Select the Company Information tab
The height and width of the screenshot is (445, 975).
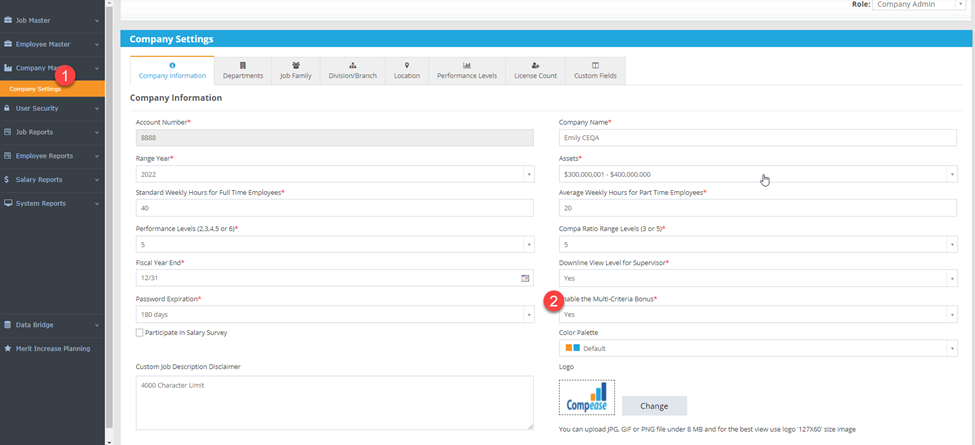pos(172,71)
